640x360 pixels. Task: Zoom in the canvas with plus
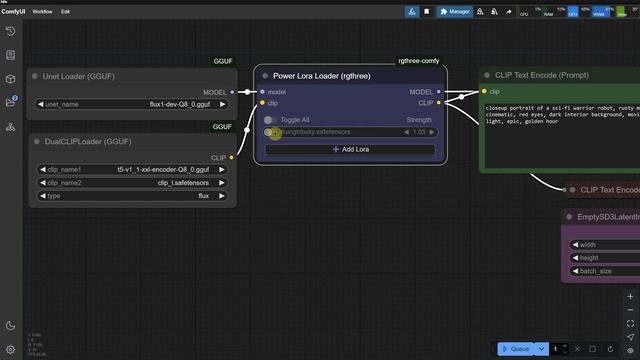(630, 297)
